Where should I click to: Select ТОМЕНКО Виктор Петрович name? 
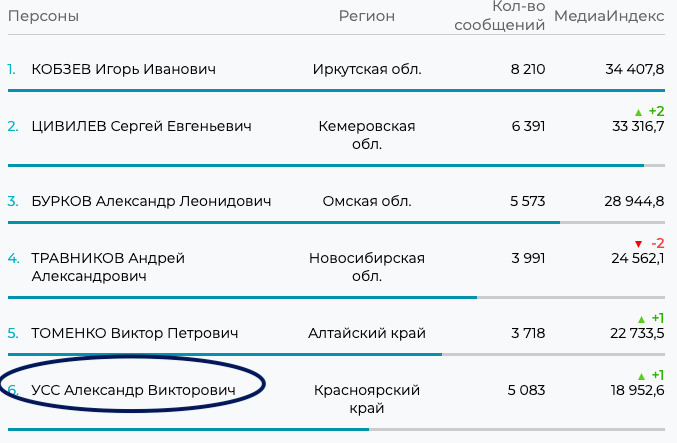135,333
